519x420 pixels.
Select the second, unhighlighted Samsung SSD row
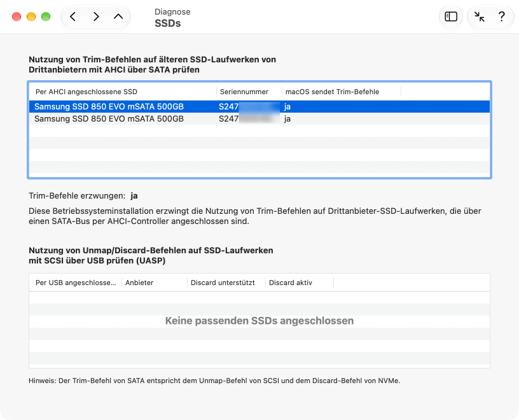[259, 118]
